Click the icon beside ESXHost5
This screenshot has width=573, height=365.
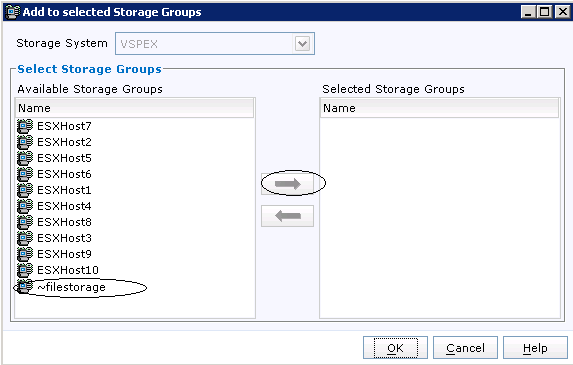25,159
